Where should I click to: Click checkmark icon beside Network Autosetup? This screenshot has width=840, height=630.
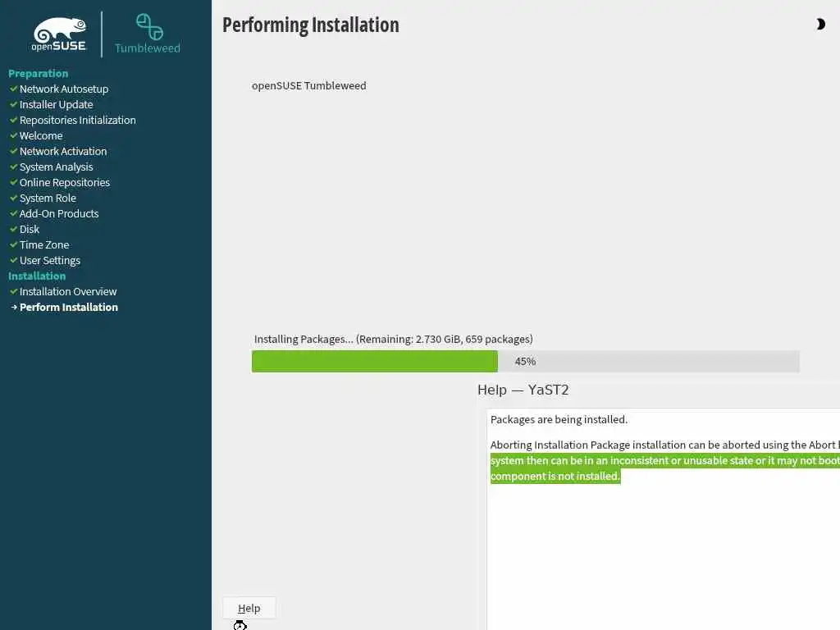(14, 89)
